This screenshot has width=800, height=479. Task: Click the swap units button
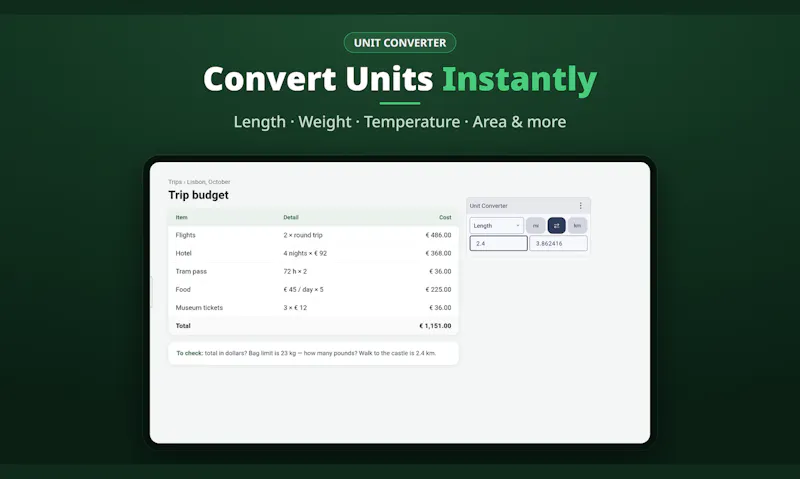[556, 225]
